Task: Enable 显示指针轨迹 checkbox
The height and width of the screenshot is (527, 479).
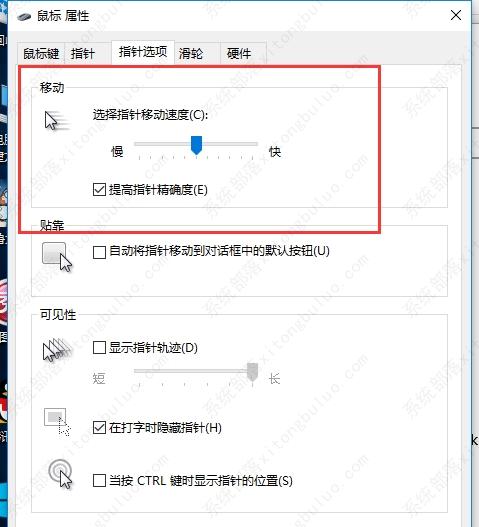Action: [x=99, y=348]
